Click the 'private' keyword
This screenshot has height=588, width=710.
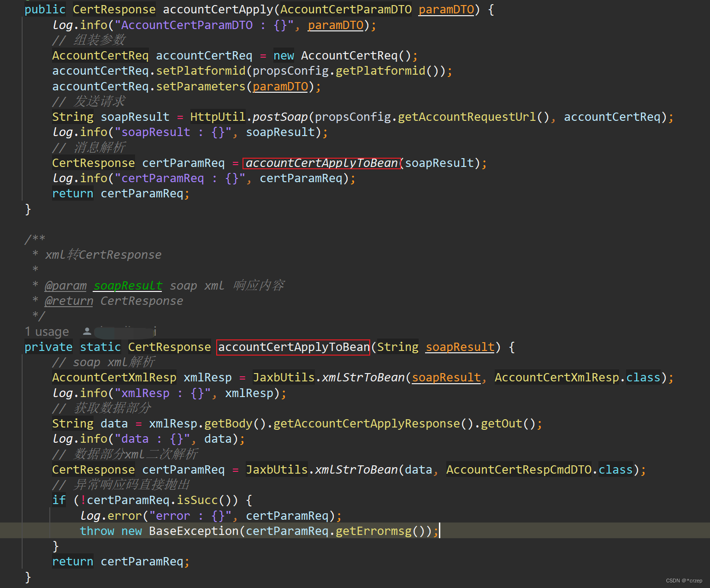[x=48, y=347]
